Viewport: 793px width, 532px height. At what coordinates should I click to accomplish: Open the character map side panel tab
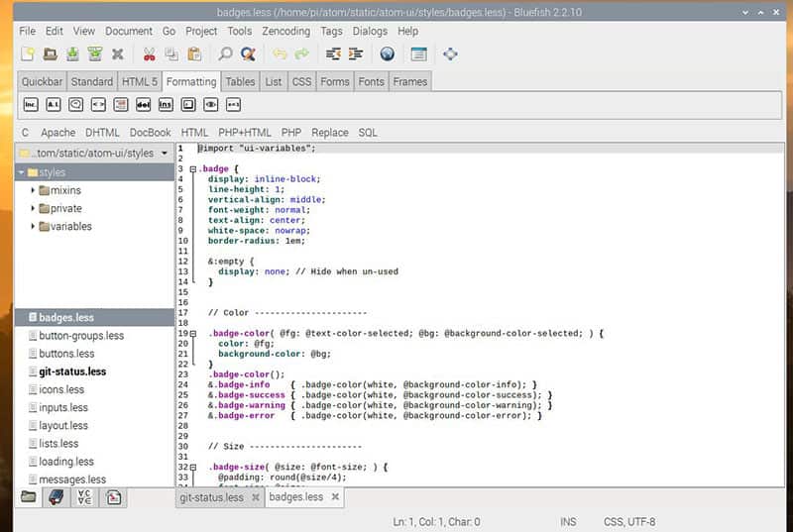coord(84,497)
